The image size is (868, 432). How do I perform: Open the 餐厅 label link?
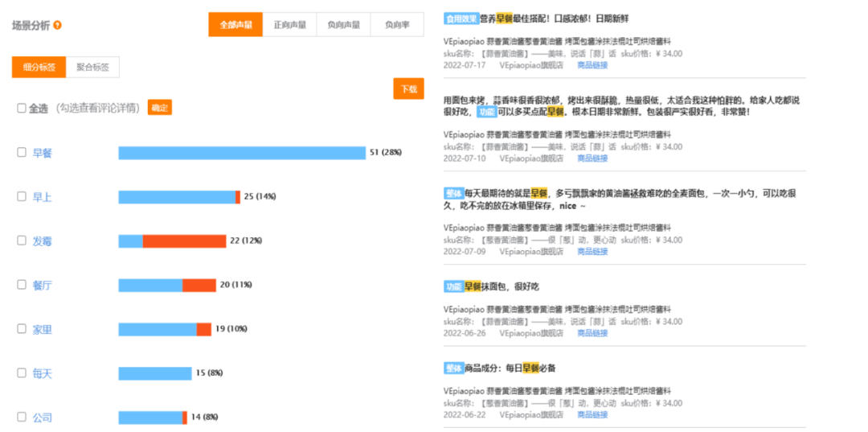click(42, 285)
